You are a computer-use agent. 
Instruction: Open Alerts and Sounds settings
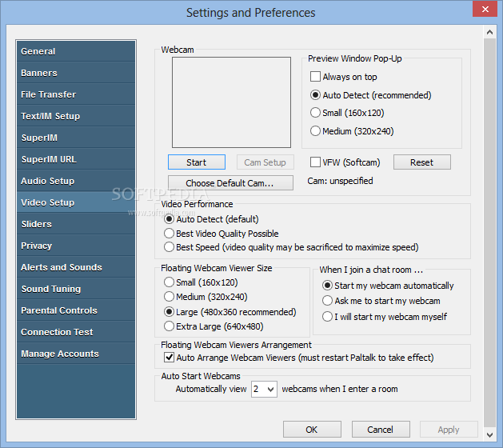tap(76, 267)
